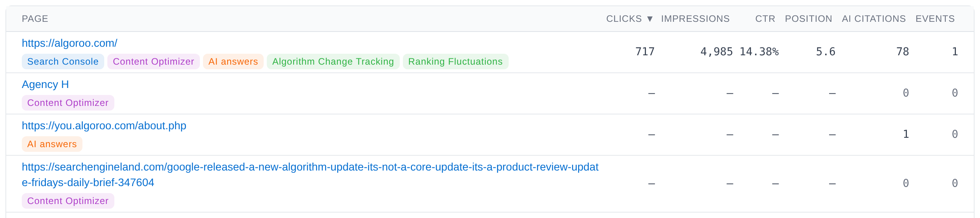Sort table by EVENTS column
The height and width of the screenshot is (218, 980).
click(935, 19)
